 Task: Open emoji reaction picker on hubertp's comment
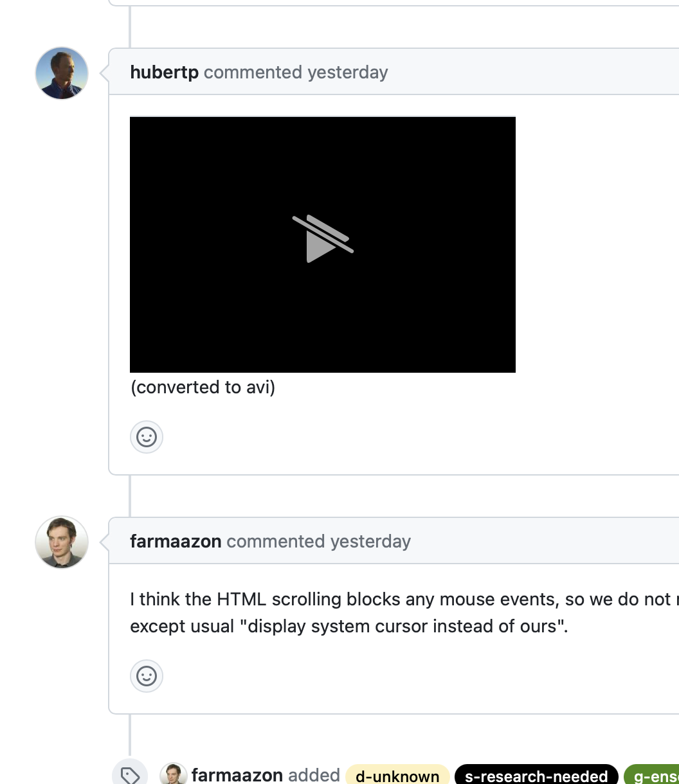[147, 437]
